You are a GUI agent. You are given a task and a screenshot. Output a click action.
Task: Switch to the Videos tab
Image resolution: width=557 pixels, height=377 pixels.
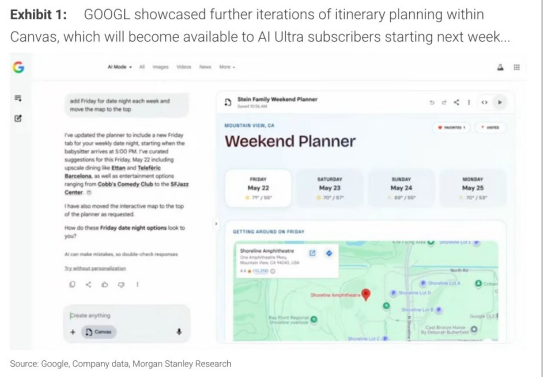184,67
